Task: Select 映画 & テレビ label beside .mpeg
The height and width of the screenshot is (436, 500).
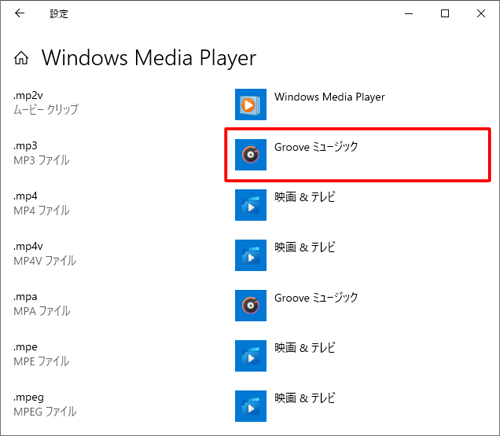Action: [x=305, y=398]
